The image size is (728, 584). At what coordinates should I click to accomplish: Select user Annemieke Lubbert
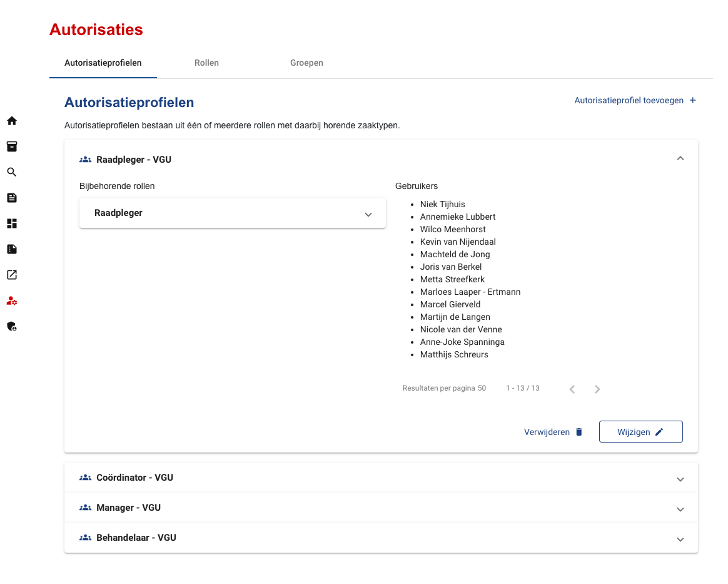(x=458, y=217)
